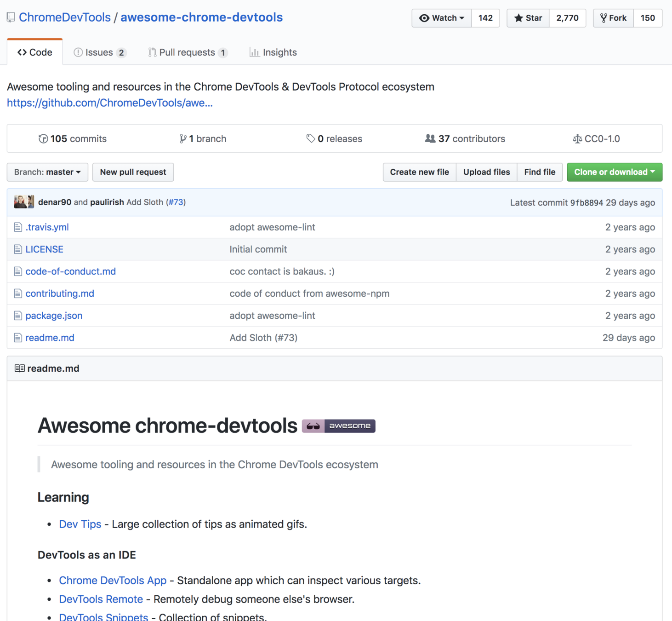Click New pull request button
The height and width of the screenshot is (621, 672).
coord(133,172)
